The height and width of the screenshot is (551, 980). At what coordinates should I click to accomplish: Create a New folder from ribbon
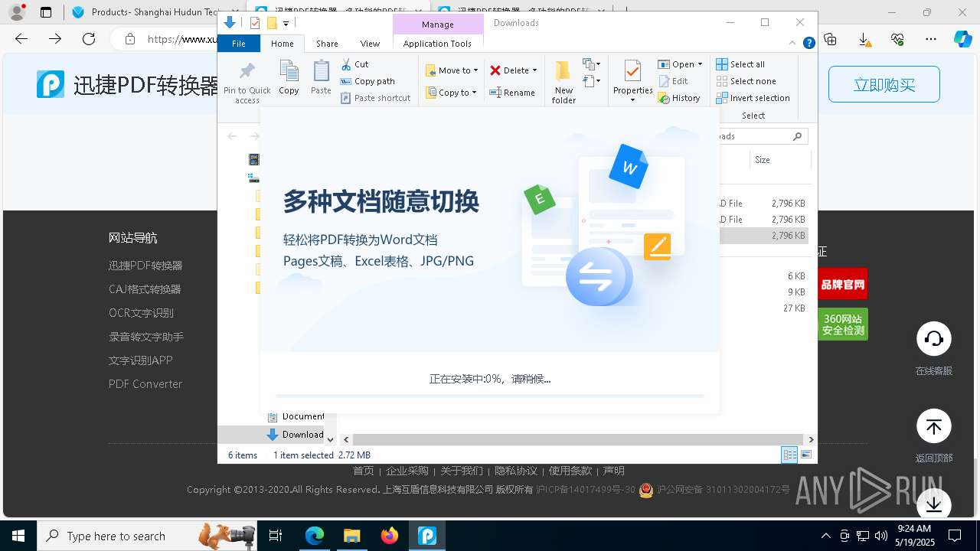(563, 82)
